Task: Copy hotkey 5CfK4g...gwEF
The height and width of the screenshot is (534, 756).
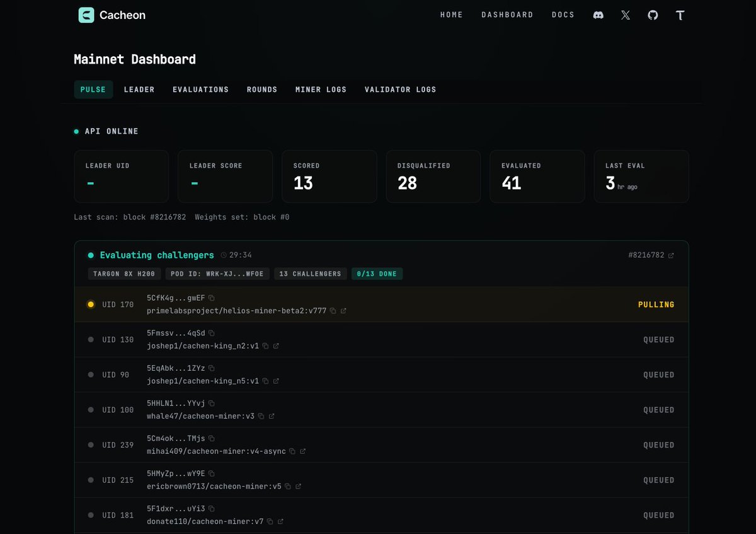Action: click(x=212, y=298)
